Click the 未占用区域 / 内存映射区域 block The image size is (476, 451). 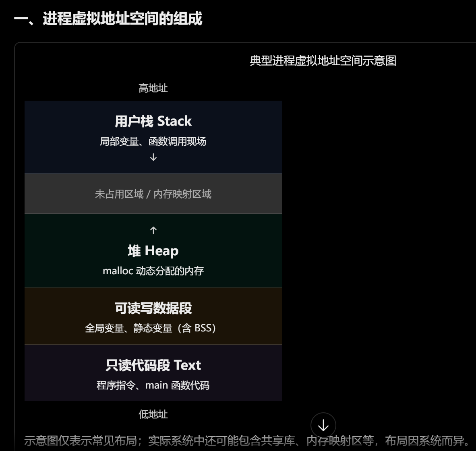click(x=153, y=194)
